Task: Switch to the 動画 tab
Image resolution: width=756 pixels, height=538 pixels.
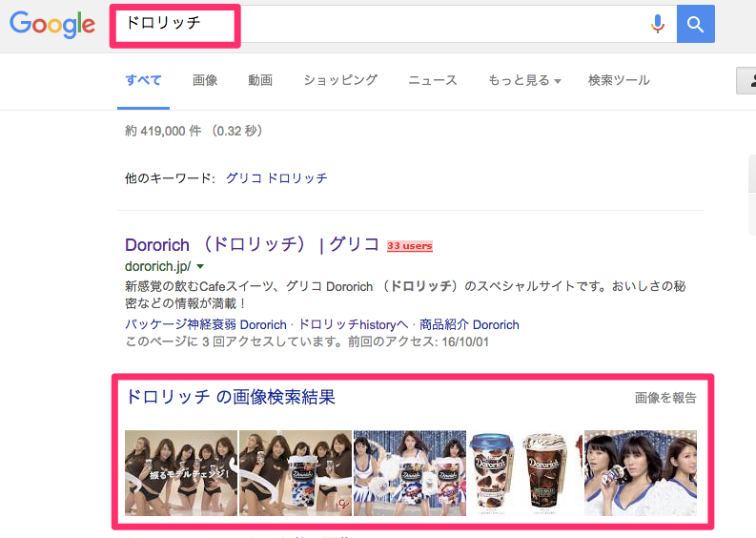Action: pyautogui.click(x=260, y=80)
